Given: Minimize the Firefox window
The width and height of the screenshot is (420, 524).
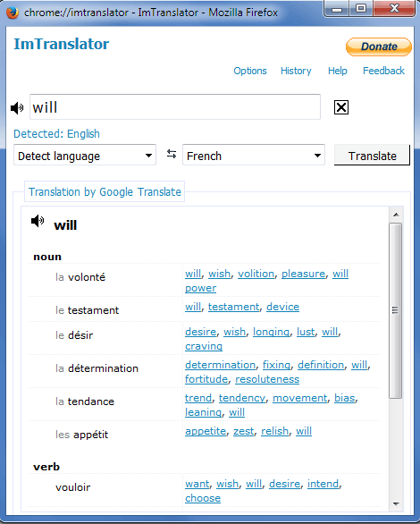Looking at the screenshot, I should (337, 9).
